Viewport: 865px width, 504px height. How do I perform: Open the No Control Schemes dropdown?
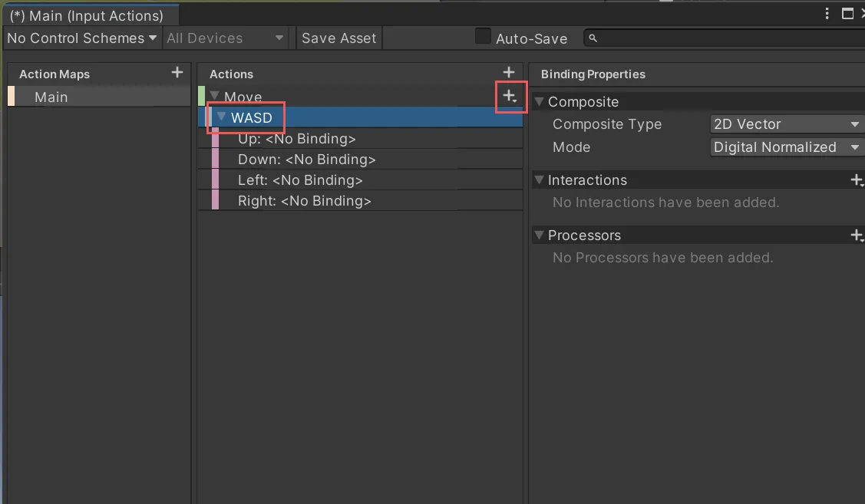(x=81, y=38)
